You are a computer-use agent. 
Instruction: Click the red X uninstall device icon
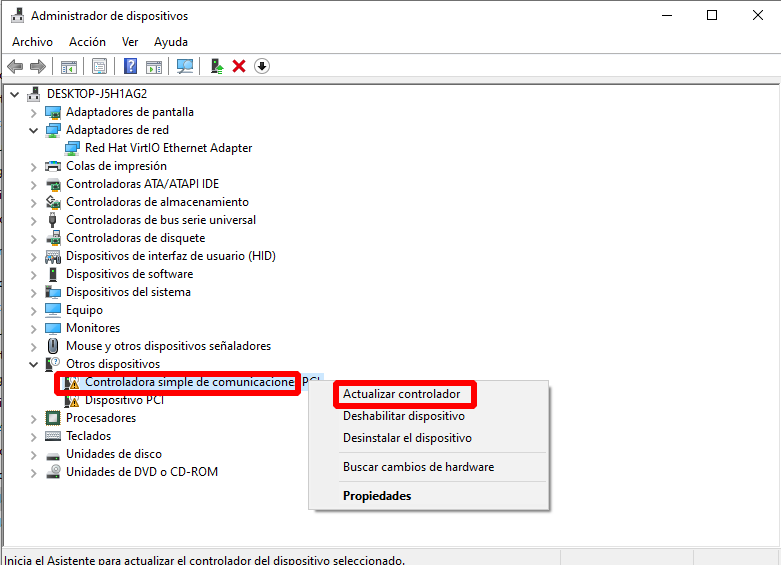click(x=239, y=66)
